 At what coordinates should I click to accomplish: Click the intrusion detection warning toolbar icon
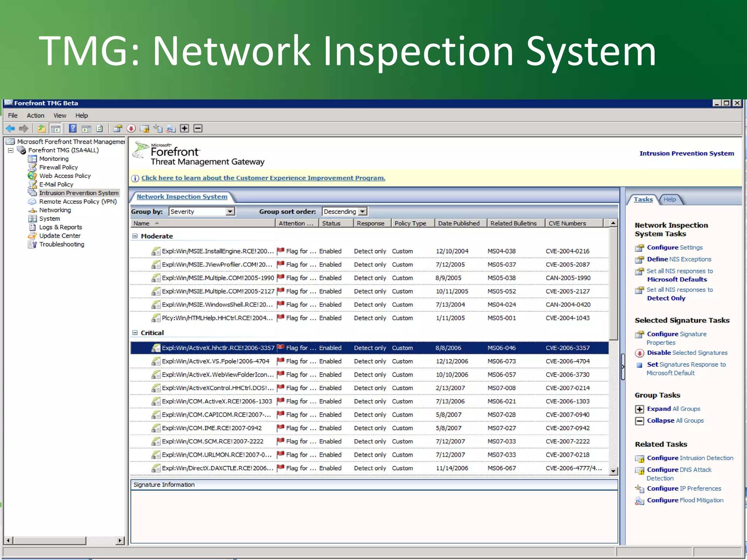point(144,128)
